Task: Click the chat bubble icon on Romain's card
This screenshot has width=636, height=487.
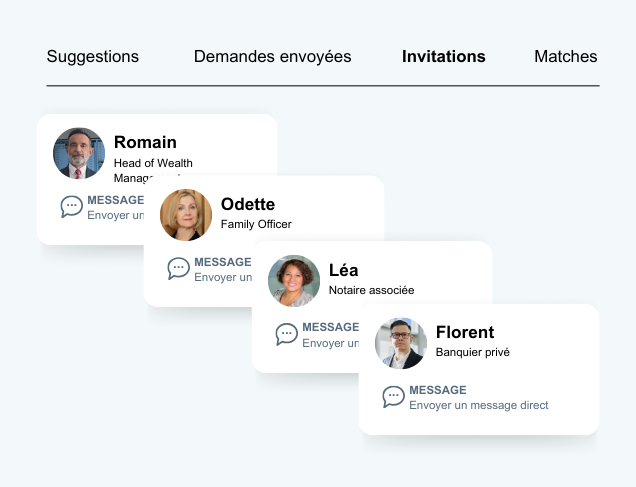Action: click(72, 207)
